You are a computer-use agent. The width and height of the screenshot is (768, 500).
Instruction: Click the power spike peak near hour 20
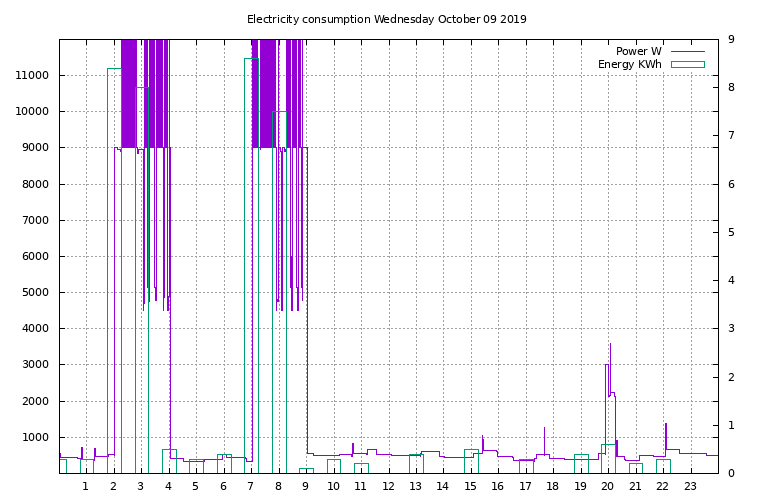coord(610,344)
